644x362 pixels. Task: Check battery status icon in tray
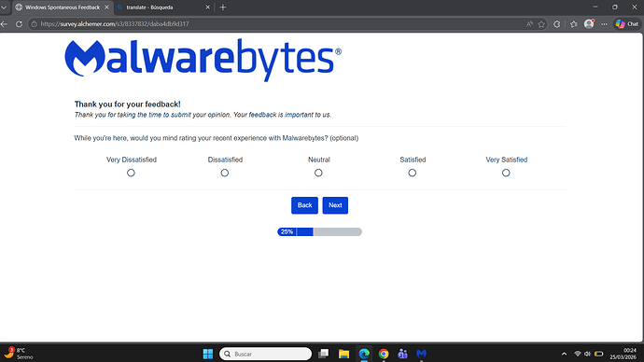[x=599, y=354]
